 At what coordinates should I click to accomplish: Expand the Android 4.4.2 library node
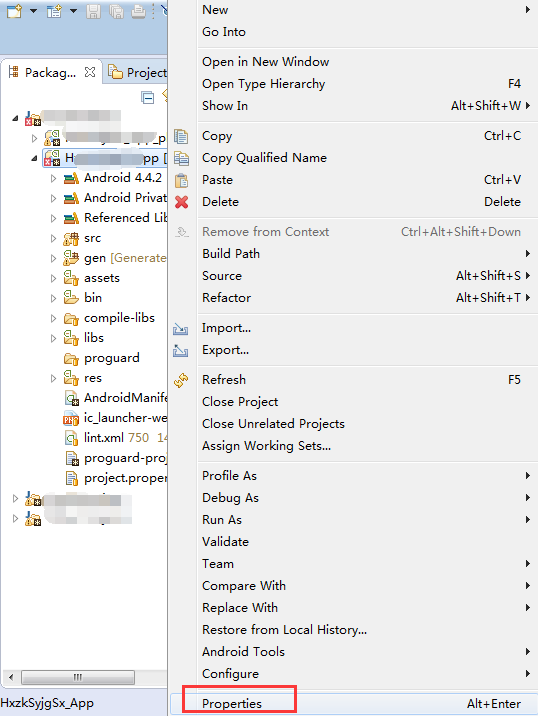click(x=53, y=178)
